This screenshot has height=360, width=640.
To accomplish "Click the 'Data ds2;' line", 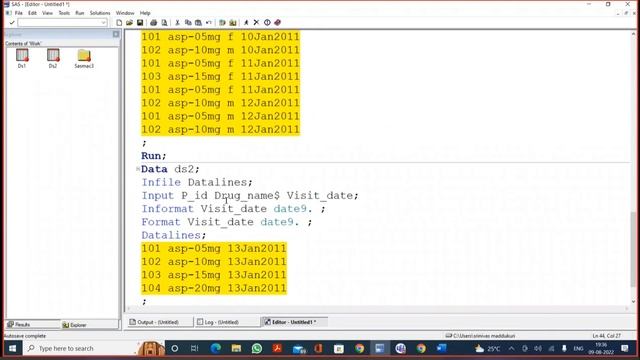I will [170, 169].
